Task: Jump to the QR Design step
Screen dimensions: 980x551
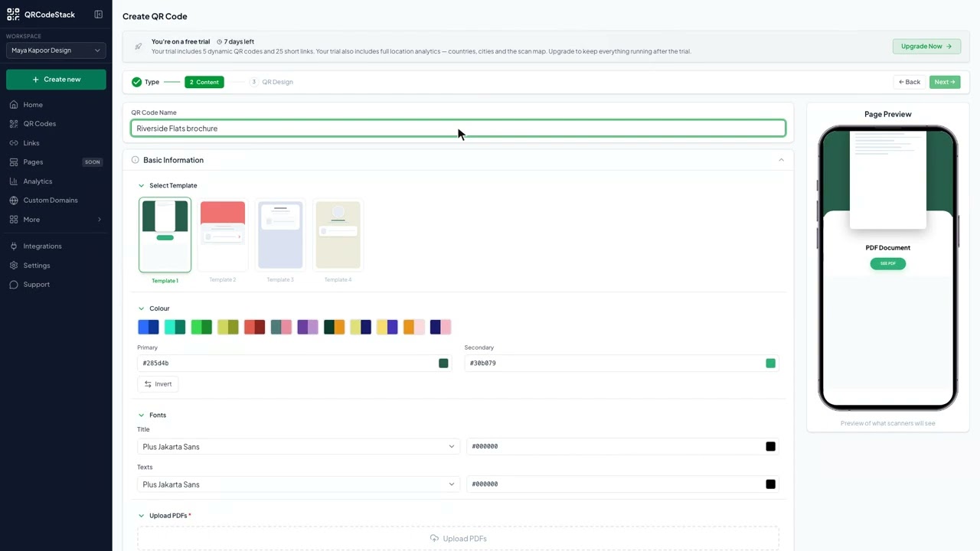Action: coord(272,82)
